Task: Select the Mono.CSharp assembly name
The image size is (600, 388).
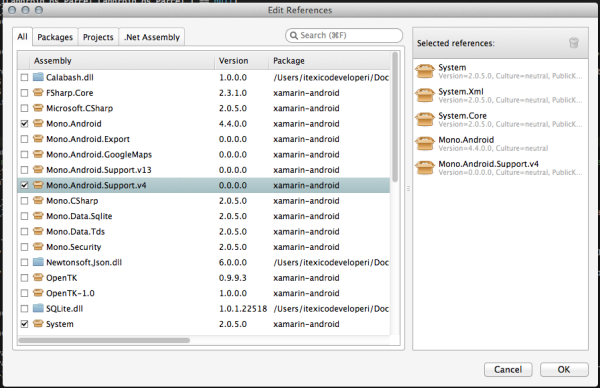Action: [x=72, y=201]
